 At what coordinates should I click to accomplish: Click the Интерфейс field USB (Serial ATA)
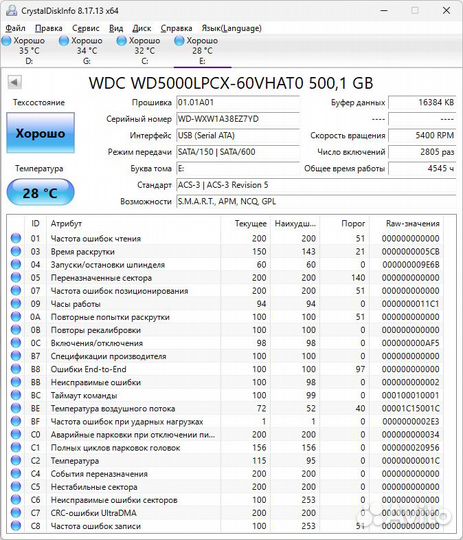pyautogui.click(x=238, y=135)
